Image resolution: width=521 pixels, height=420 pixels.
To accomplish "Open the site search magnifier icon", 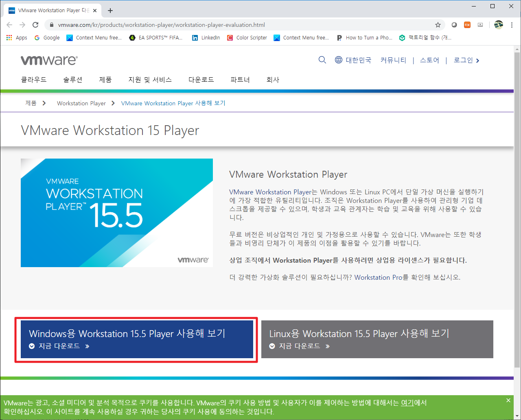I will click(x=322, y=60).
